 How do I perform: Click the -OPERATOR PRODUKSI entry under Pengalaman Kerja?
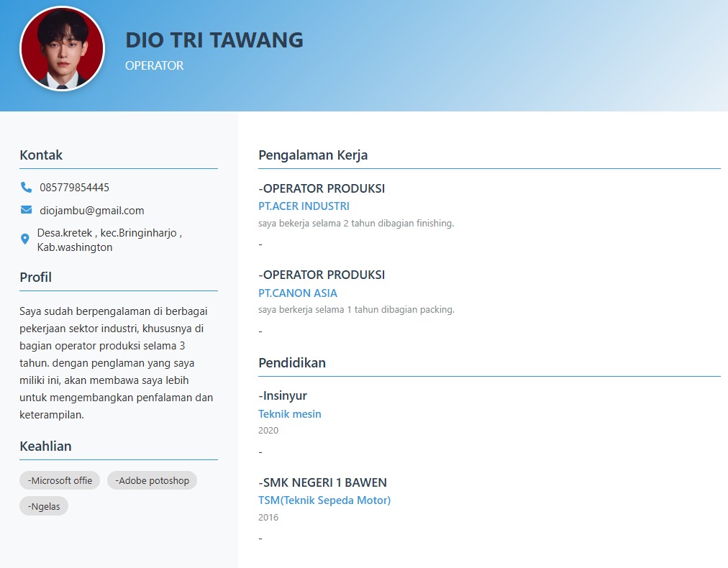[x=321, y=188]
